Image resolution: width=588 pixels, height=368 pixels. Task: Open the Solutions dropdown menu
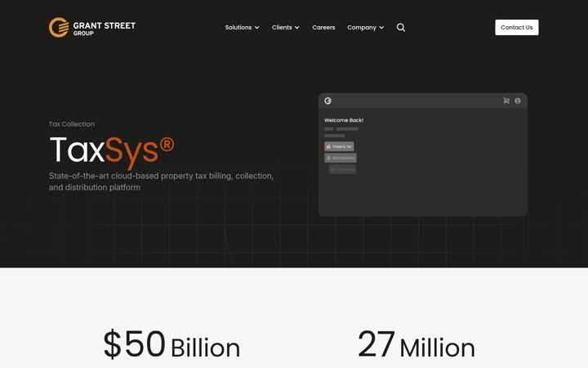point(242,28)
